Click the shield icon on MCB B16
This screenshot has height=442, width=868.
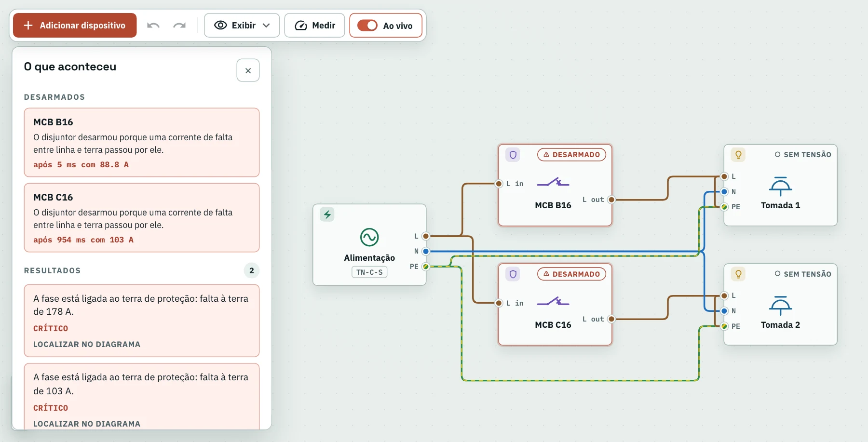coord(513,155)
